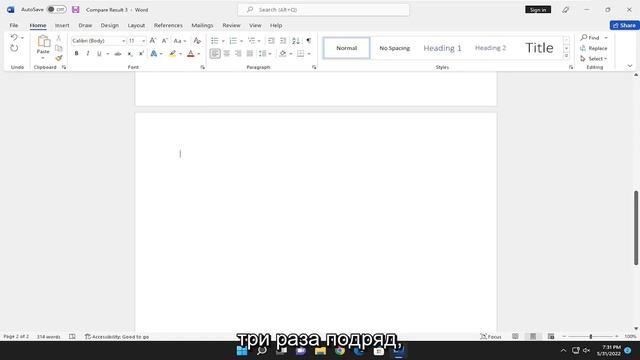Click the Numbering list icon

(x=233, y=40)
